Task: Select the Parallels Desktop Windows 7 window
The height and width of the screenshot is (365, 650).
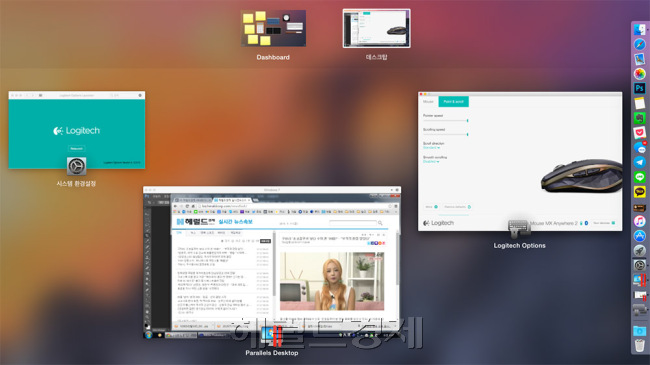Action: (x=272, y=262)
